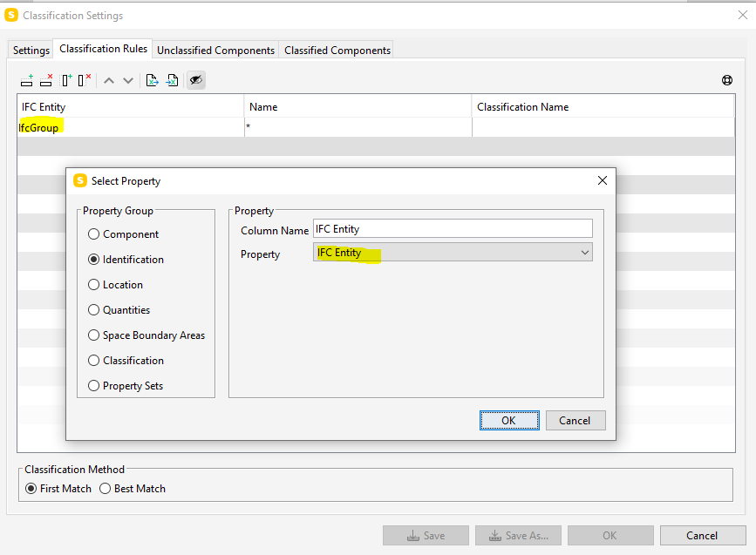
Task: Click the Name column header
Action: pos(358,106)
